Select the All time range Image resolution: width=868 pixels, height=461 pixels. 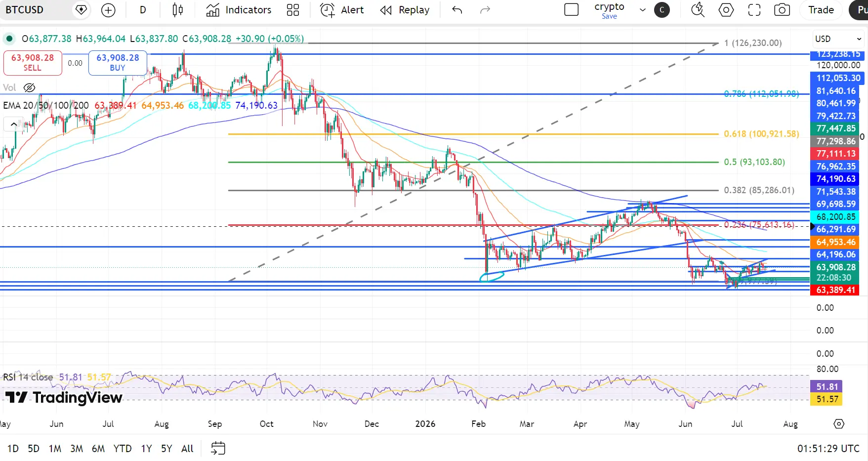click(187, 449)
